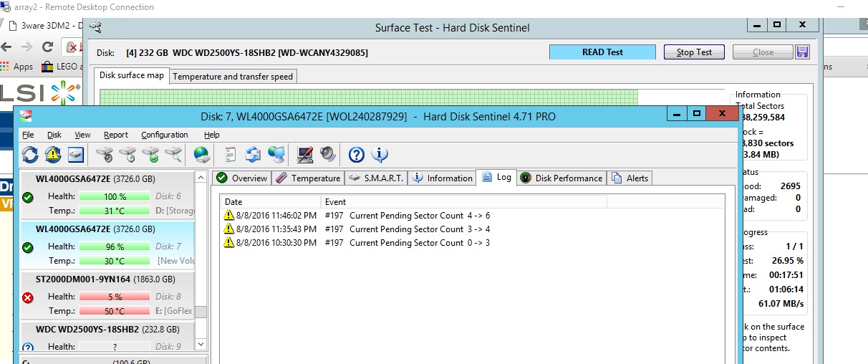Image resolution: width=868 pixels, height=364 pixels.
Task: Open the report notepad toolbar icon
Action: [x=231, y=154]
